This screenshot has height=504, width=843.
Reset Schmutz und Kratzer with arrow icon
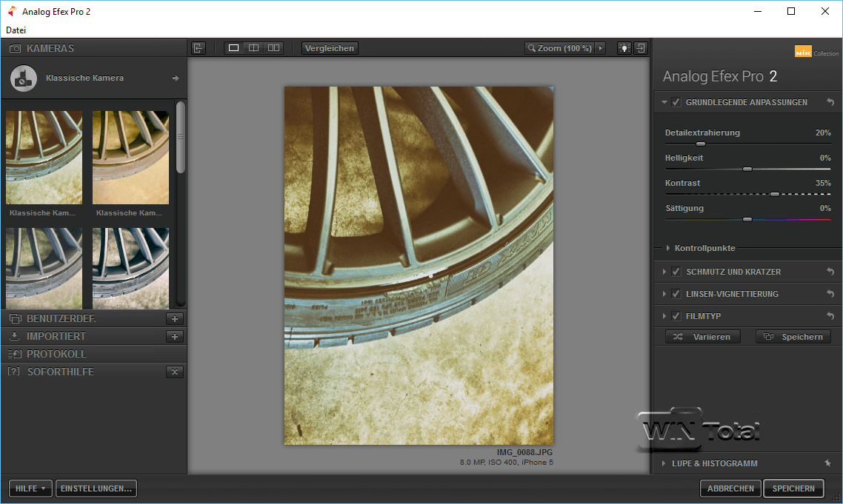tap(830, 272)
